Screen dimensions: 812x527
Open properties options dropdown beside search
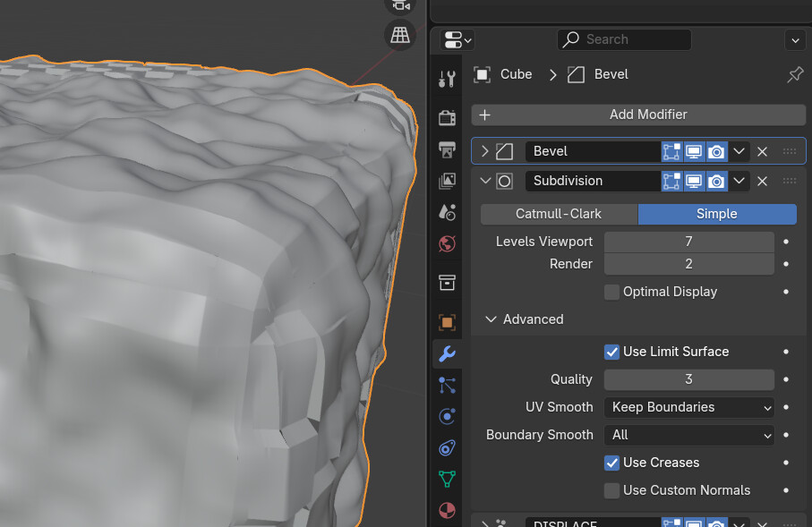click(x=795, y=40)
